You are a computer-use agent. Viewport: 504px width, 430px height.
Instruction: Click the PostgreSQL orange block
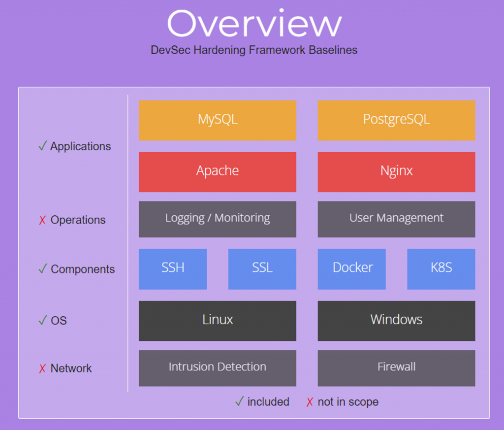396,120
